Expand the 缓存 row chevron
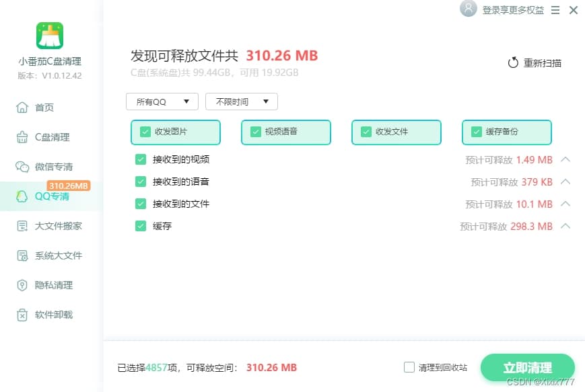Image resolution: width=585 pixels, height=392 pixels. point(565,226)
